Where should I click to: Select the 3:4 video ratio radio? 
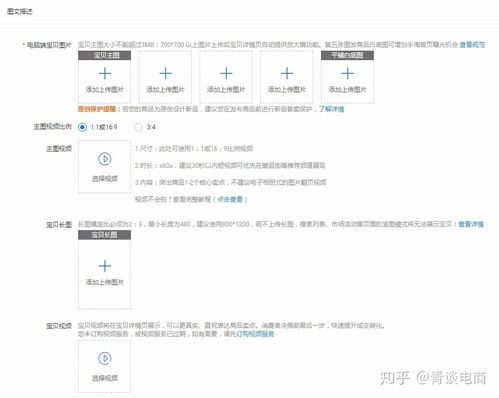pos(138,127)
